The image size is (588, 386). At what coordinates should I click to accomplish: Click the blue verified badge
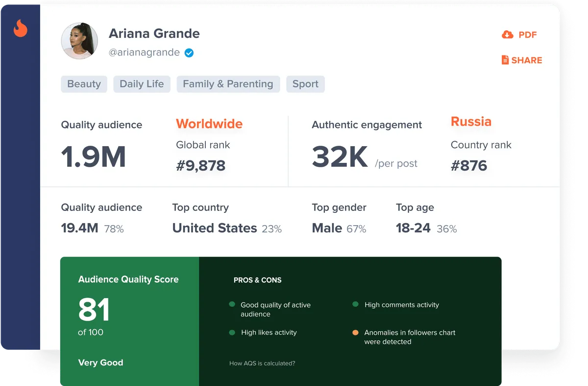point(189,52)
